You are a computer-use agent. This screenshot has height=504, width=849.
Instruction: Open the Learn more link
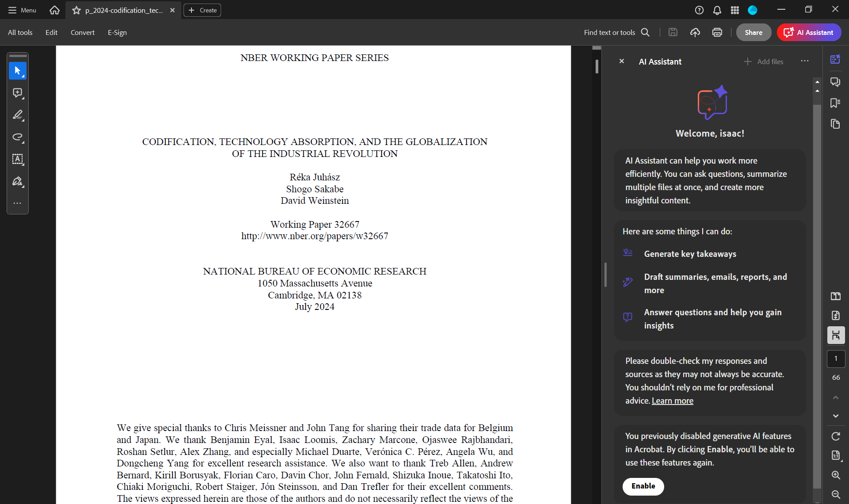pos(672,401)
